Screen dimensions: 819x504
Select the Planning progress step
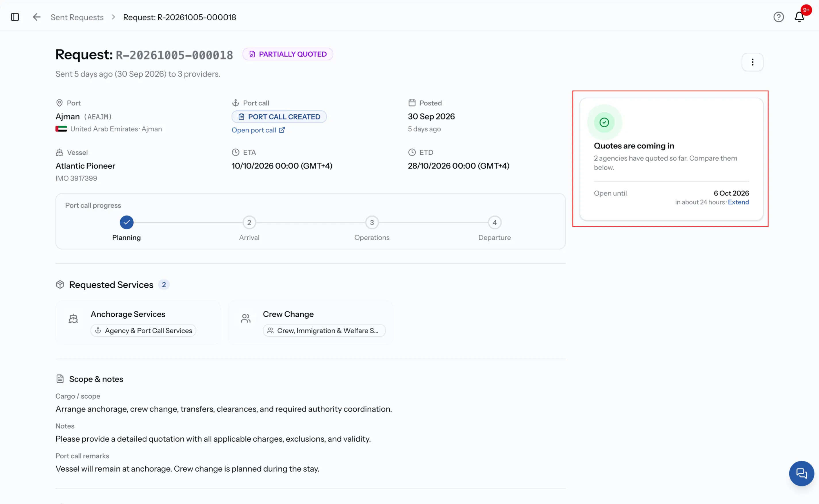click(127, 223)
